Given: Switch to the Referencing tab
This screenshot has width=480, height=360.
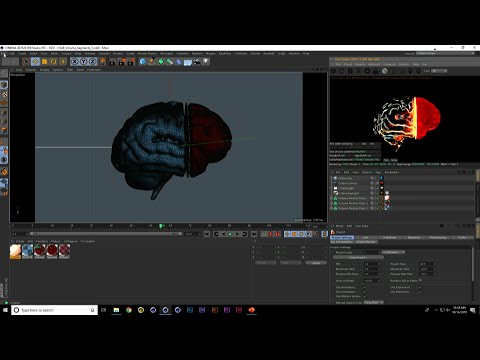Looking at the screenshot, I should point(438,238).
